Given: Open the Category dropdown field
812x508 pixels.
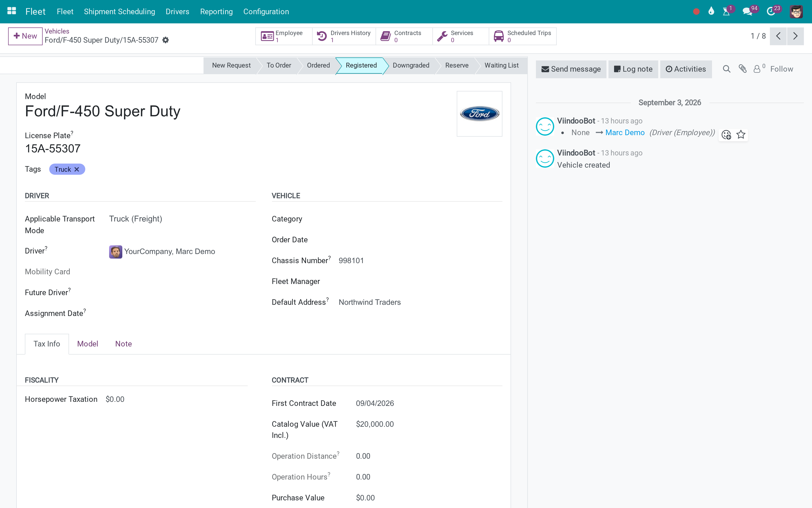Looking at the screenshot, I should tap(420, 219).
